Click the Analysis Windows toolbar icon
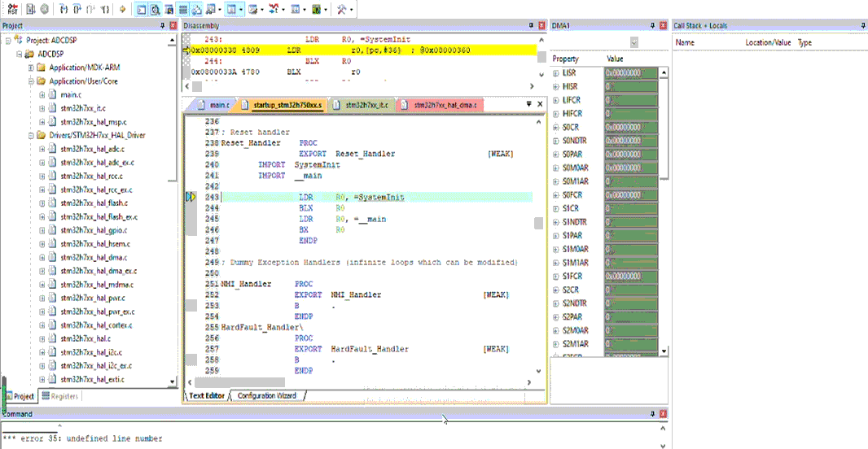The height and width of the screenshot is (449, 868). (274, 9)
